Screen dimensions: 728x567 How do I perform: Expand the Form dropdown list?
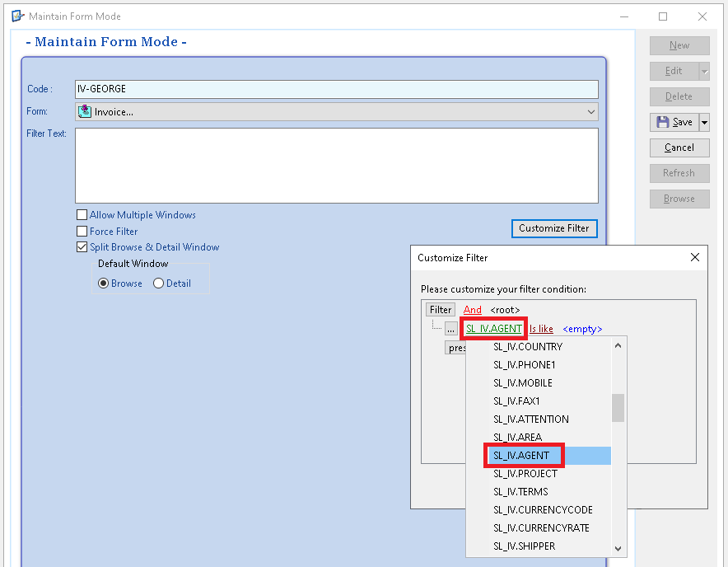[x=590, y=112]
